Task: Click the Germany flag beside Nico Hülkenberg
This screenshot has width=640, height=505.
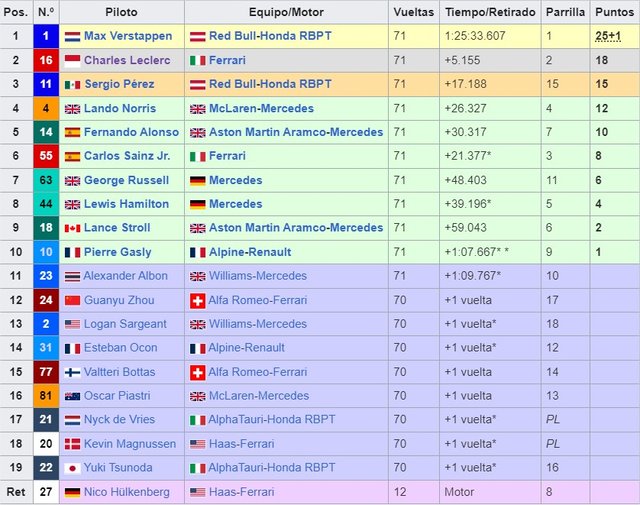Action: (x=72, y=492)
